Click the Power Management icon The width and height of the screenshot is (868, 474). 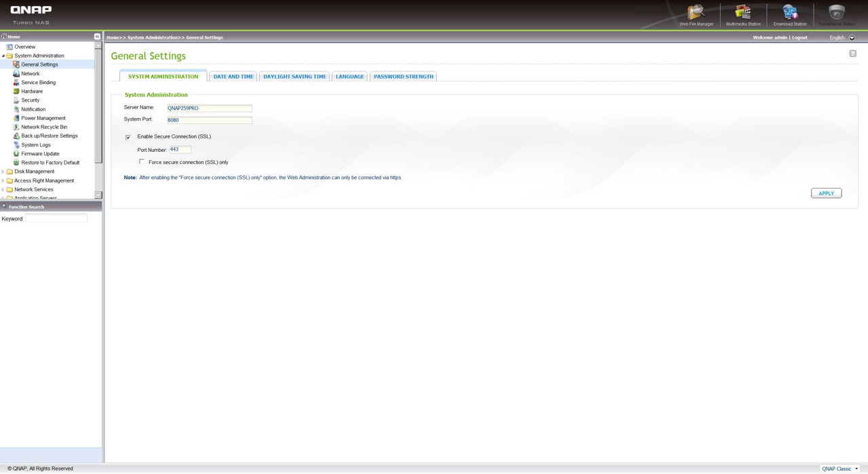16,118
